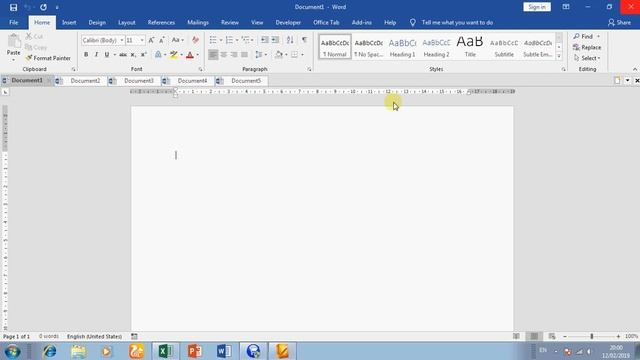
Task: Toggle show paragraph marks
Action: click(304, 40)
